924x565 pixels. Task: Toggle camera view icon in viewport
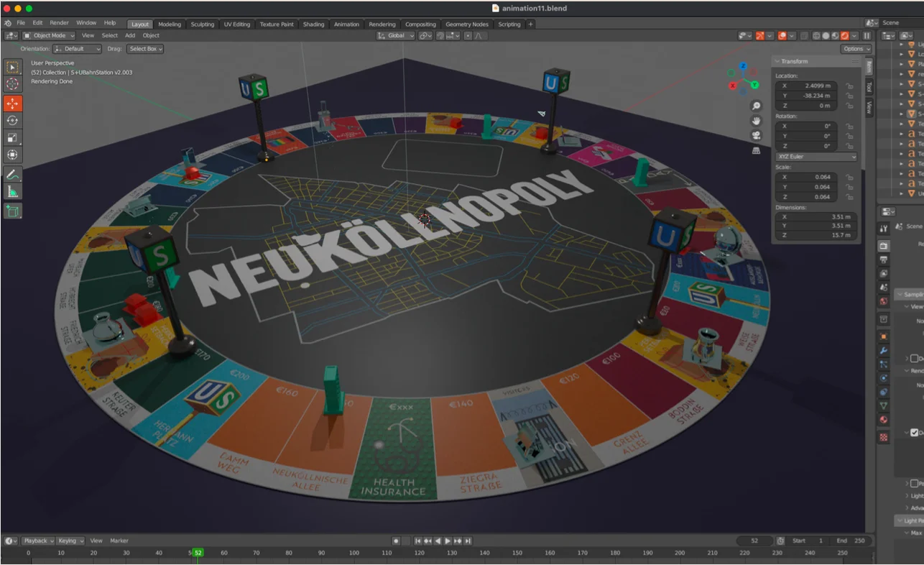756,136
